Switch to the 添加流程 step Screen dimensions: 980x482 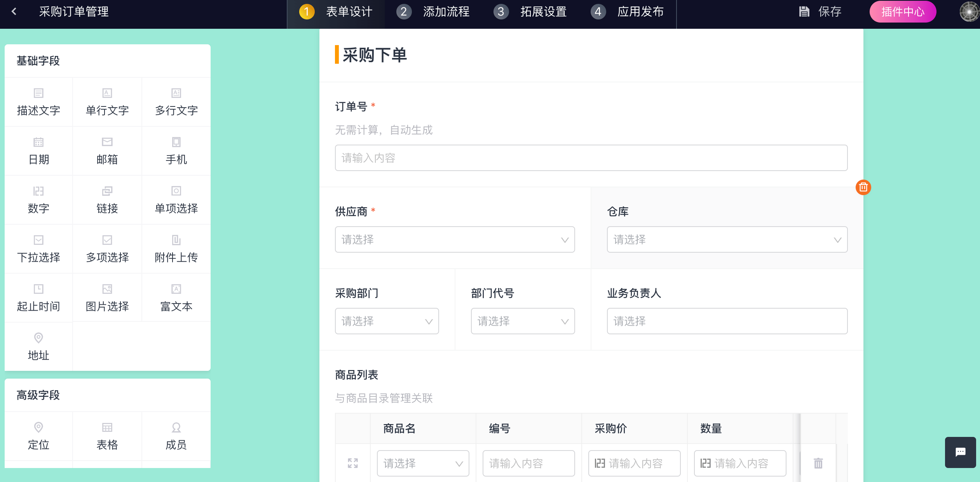(446, 12)
